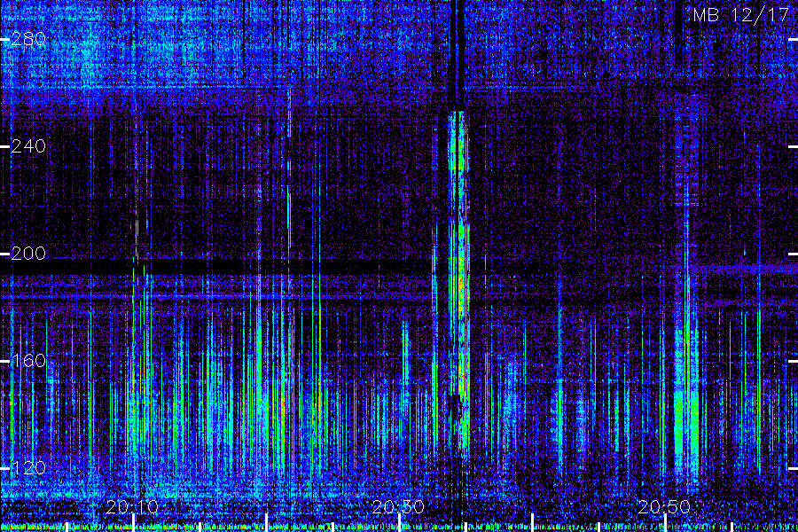The image size is (798, 532).
Task: Click the 280 frequency axis label
Action: coord(28,39)
